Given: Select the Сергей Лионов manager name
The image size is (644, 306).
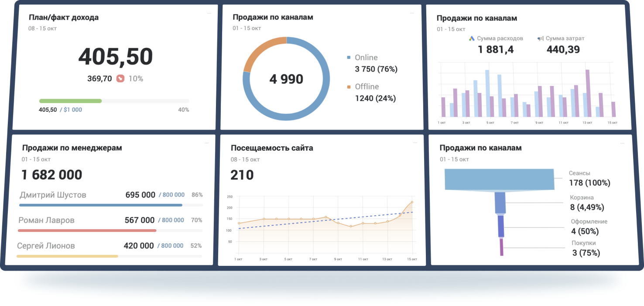Looking at the screenshot, I should coord(46,246).
